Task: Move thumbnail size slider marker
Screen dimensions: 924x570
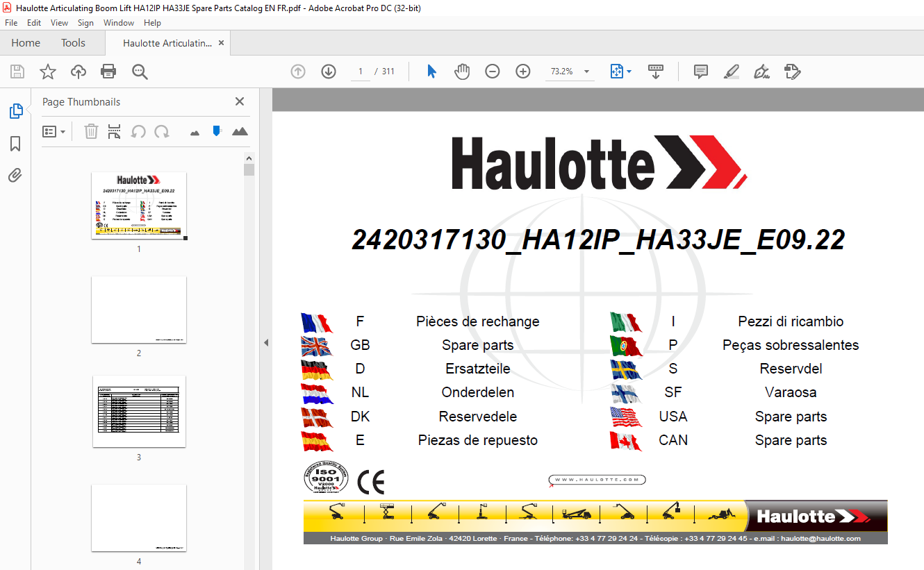Action: point(217,131)
